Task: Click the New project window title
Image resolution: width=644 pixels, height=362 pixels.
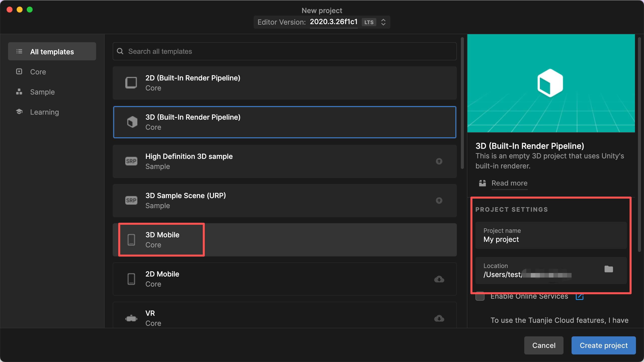Action: [322, 11]
